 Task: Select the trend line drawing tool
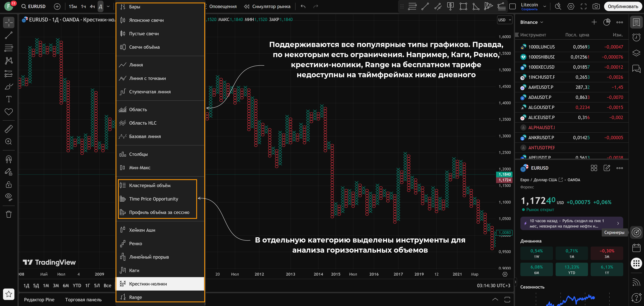click(x=9, y=35)
